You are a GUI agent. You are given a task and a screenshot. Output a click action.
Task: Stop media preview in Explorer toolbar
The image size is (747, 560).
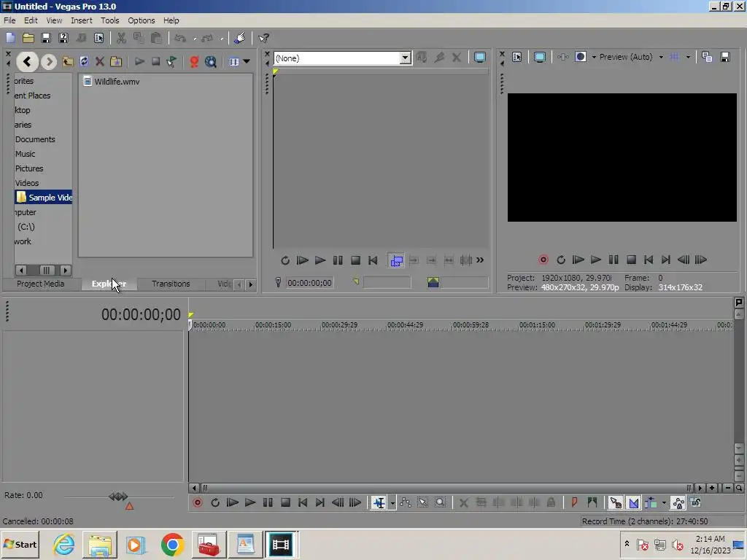click(x=155, y=61)
